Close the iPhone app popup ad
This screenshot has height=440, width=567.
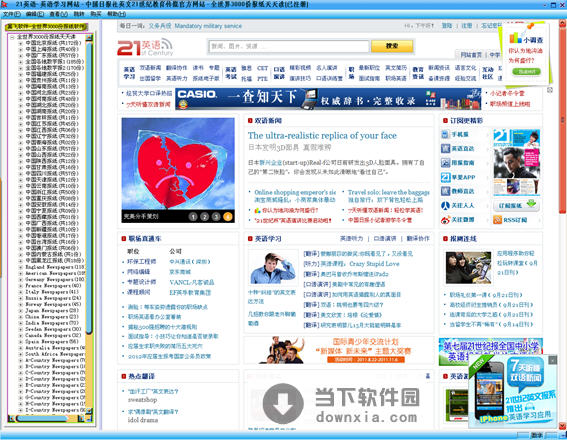click(553, 360)
